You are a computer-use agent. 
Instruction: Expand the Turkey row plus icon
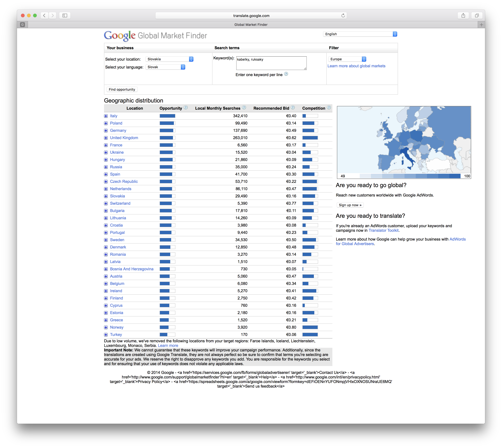tap(106, 335)
